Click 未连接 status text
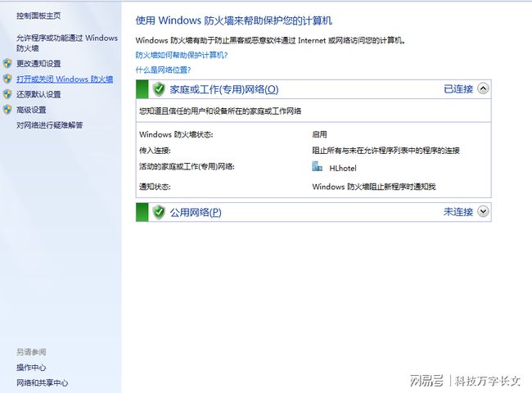The width and height of the screenshot is (532, 393). (458, 212)
